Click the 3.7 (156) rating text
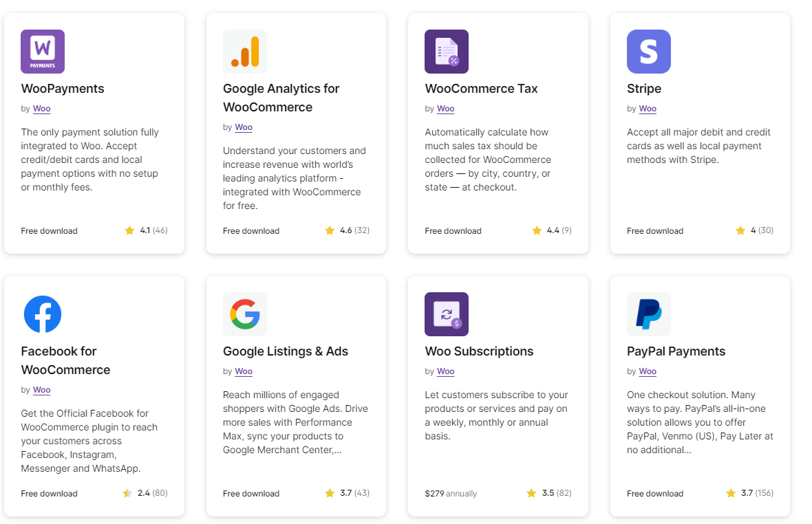The image size is (812, 524). (x=757, y=493)
